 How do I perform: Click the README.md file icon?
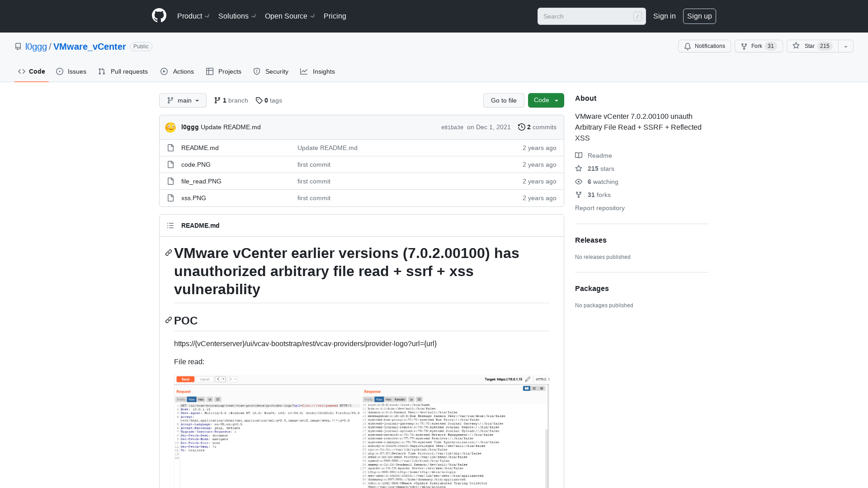point(170,148)
